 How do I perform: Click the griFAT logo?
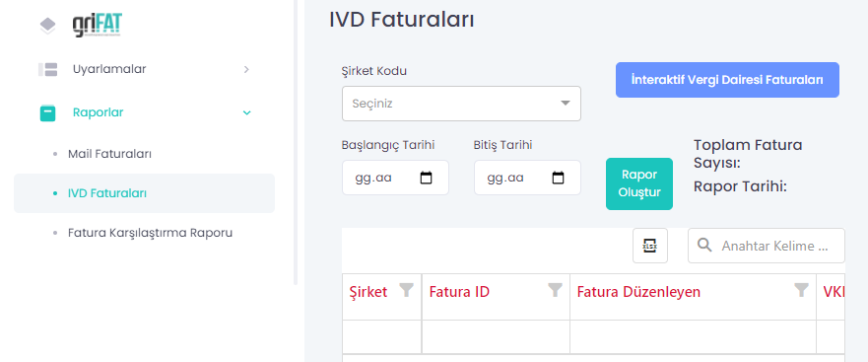click(98, 25)
